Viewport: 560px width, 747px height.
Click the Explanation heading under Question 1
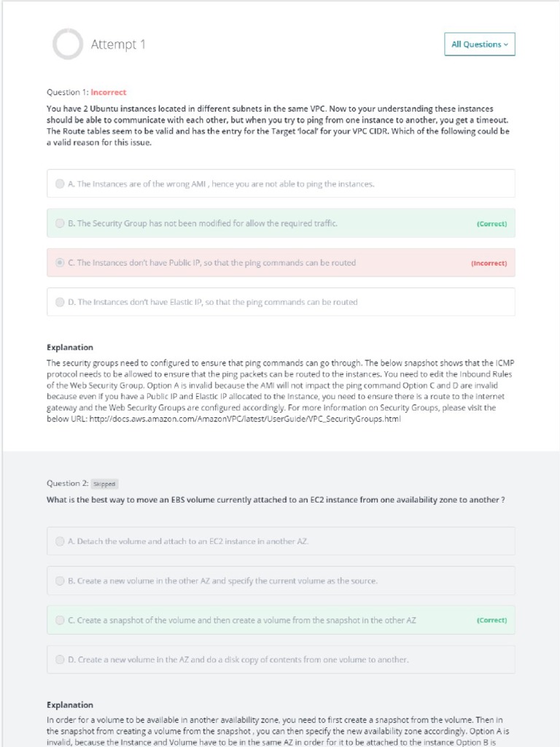(x=70, y=347)
